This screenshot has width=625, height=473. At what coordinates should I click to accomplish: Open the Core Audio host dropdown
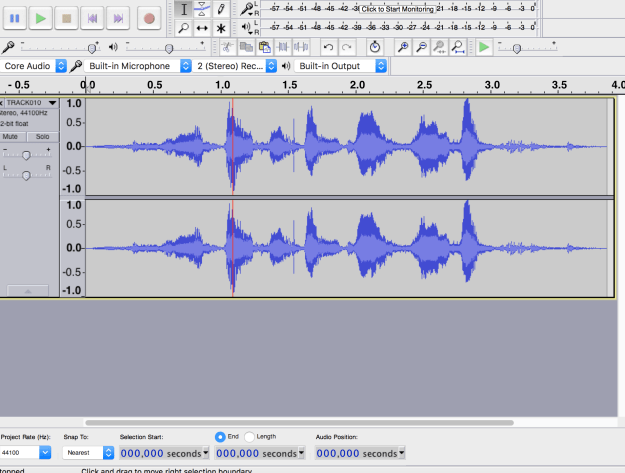(x=34, y=66)
